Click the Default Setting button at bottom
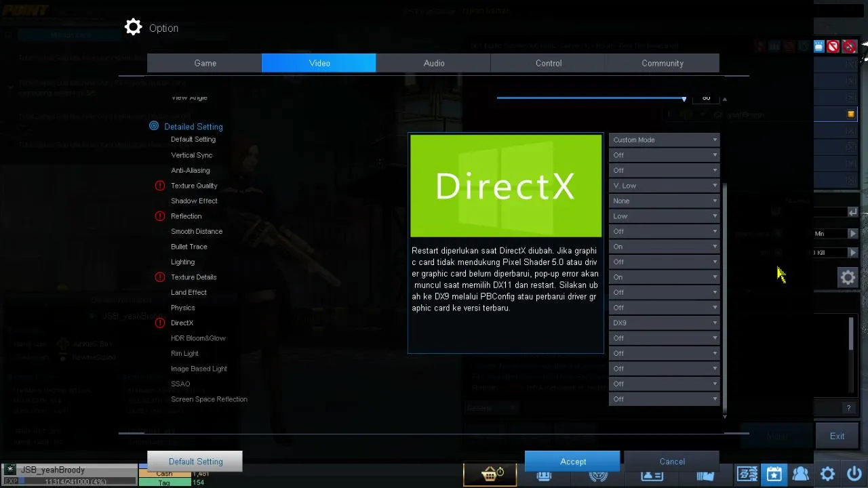The height and width of the screenshot is (488, 868). coord(195,462)
